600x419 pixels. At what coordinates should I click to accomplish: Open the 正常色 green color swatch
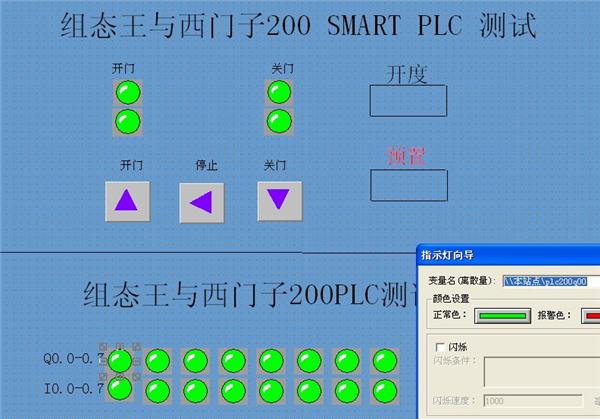click(x=502, y=316)
